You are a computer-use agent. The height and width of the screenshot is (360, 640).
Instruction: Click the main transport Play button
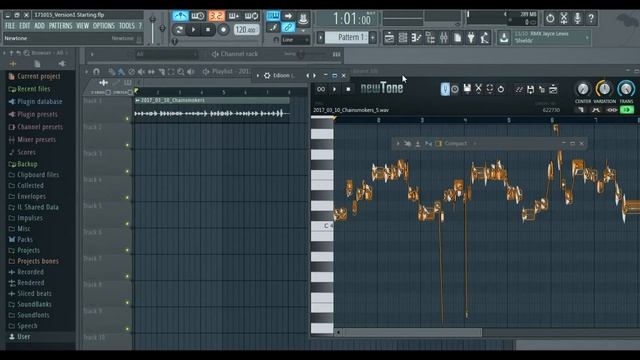[x=193, y=29]
